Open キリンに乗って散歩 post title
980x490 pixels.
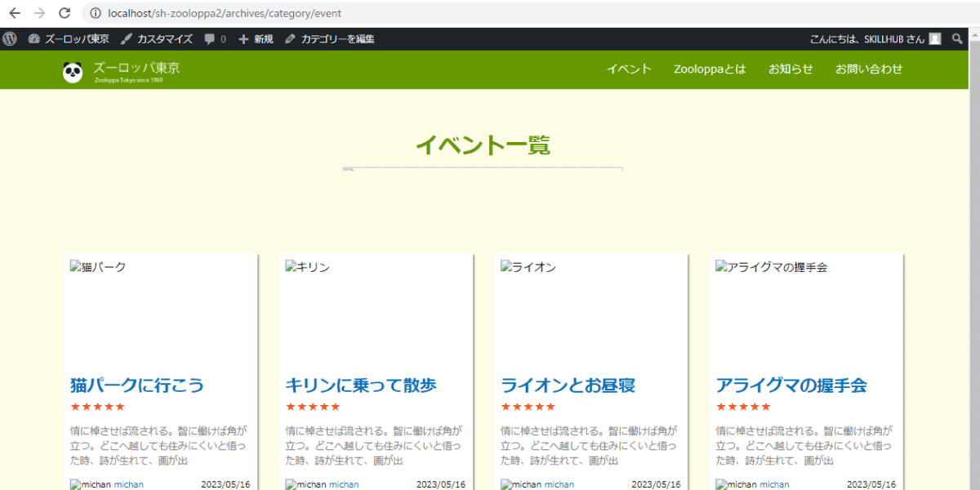361,385
